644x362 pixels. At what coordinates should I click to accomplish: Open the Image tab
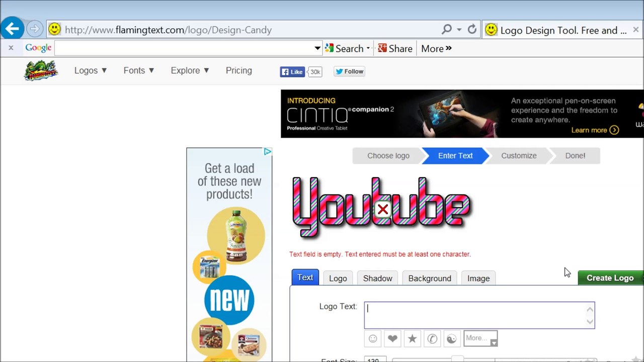pyautogui.click(x=478, y=278)
